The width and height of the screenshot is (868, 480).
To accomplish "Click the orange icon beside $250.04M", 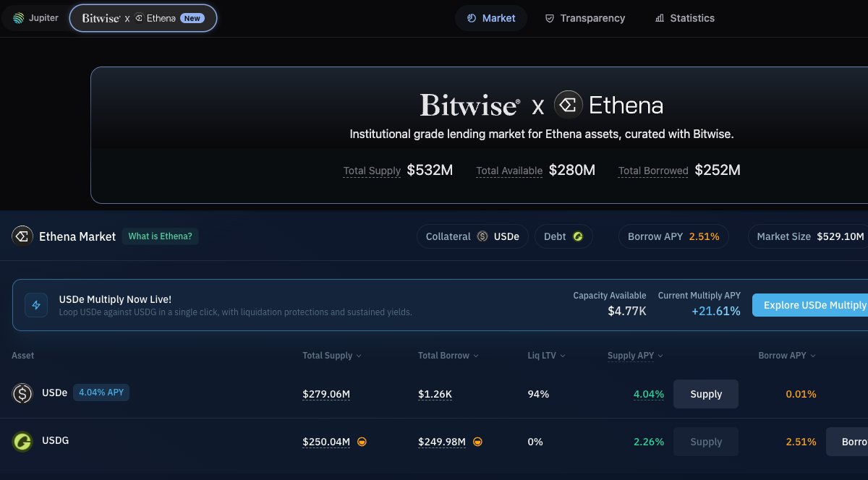I will (362, 442).
